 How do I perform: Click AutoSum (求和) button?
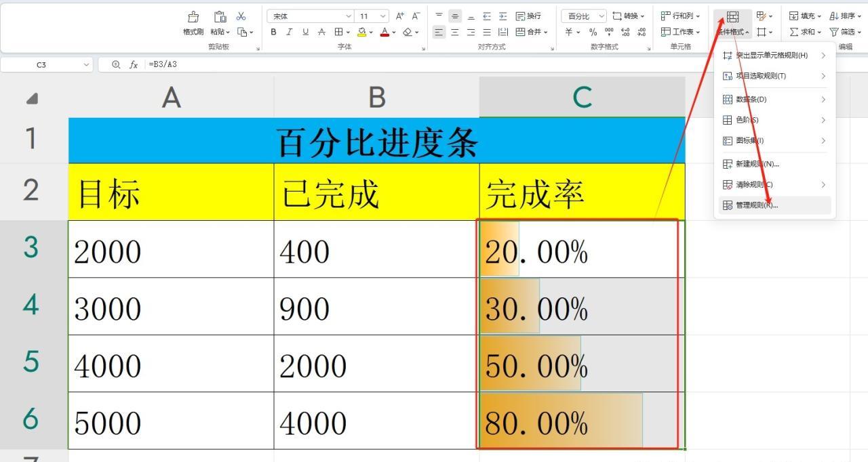[805, 32]
